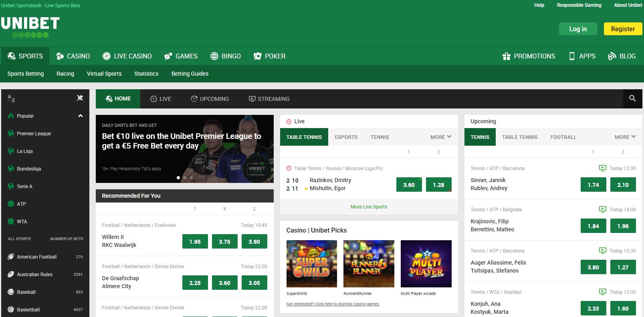Click the Basketball icon in sidebar
Image resolution: width=644 pixels, height=317 pixels.
pos(11,309)
